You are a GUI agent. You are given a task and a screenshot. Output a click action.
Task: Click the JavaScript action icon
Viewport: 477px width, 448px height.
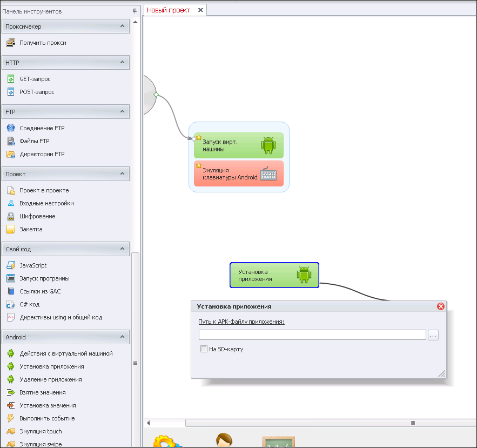(x=11, y=265)
